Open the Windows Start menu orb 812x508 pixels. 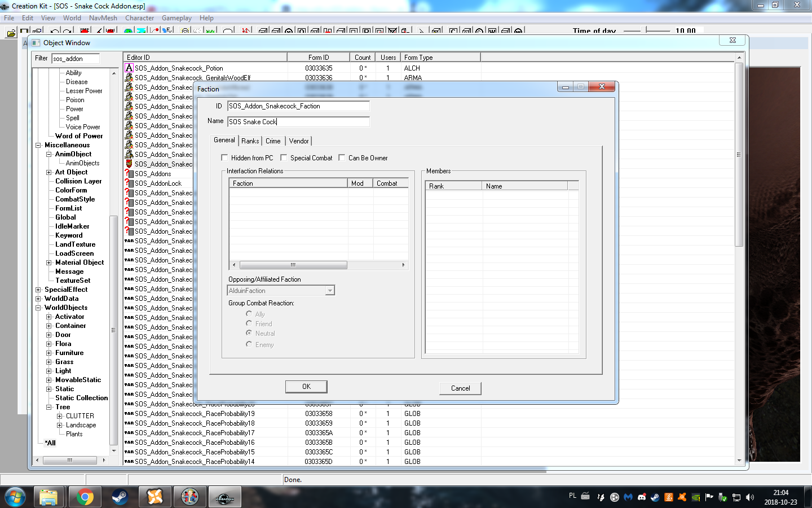tap(15, 497)
